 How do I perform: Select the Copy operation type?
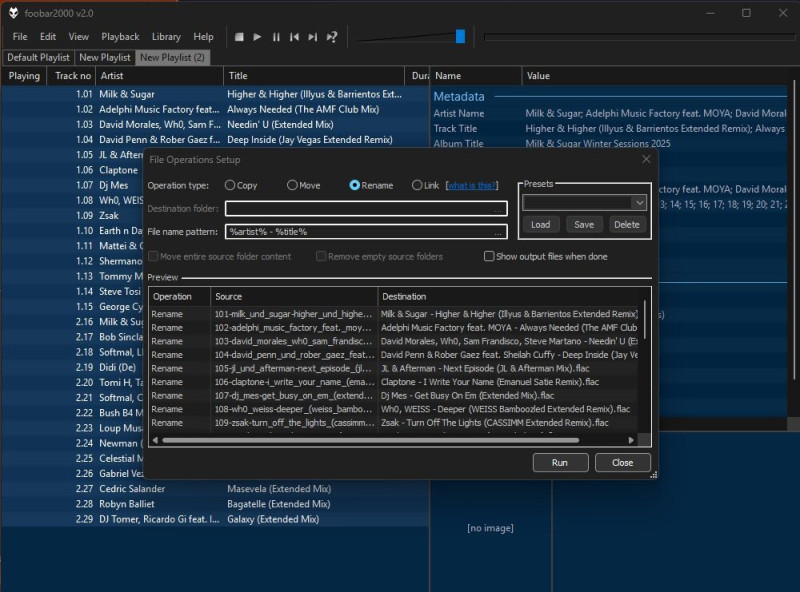[241, 185]
